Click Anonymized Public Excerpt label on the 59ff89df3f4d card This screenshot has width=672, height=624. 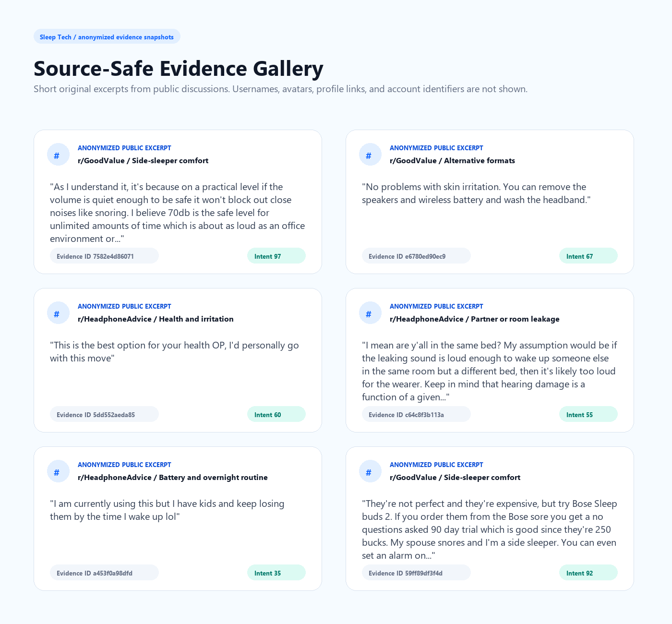[x=436, y=465]
